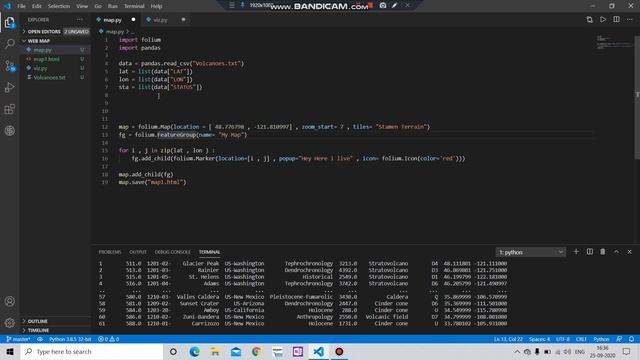Viewport: 640px width, 360px height.
Task: Close the terminal panel
Action: tap(629, 252)
